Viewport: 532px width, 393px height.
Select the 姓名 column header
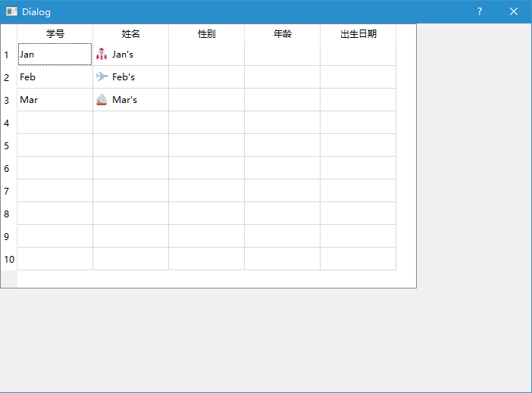tap(130, 33)
